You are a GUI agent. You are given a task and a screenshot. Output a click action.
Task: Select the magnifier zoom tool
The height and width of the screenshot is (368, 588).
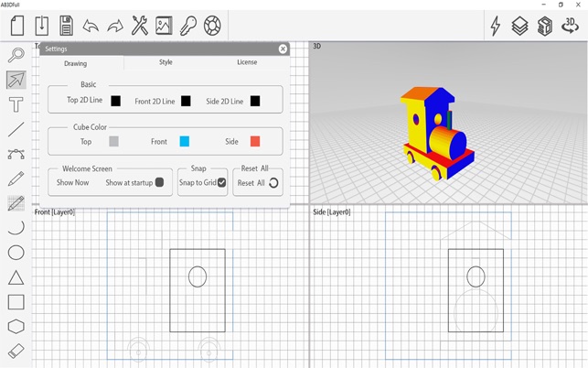click(x=16, y=55)
